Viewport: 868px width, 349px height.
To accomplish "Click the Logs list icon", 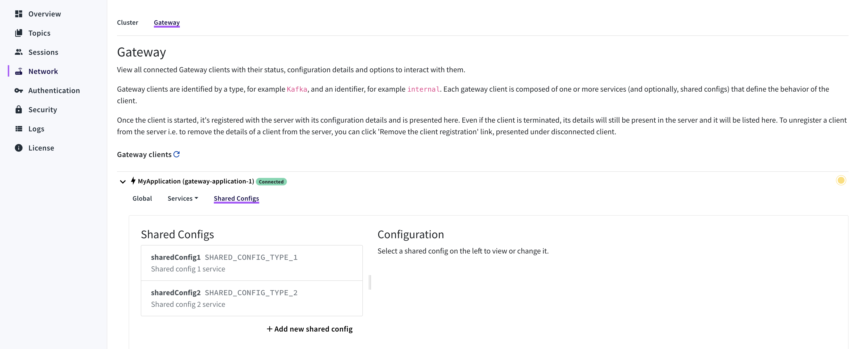I will point(18,129).
